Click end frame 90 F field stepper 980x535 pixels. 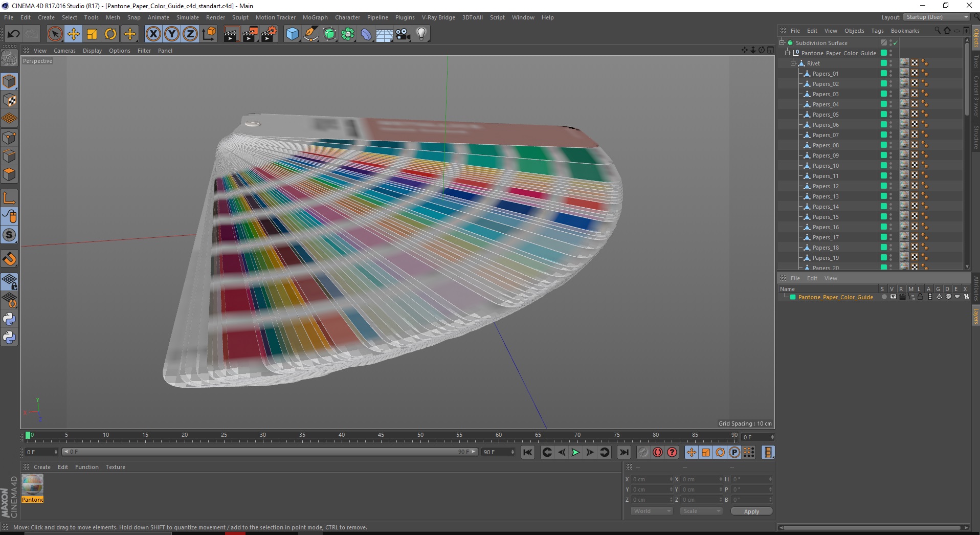pos(513,452)
